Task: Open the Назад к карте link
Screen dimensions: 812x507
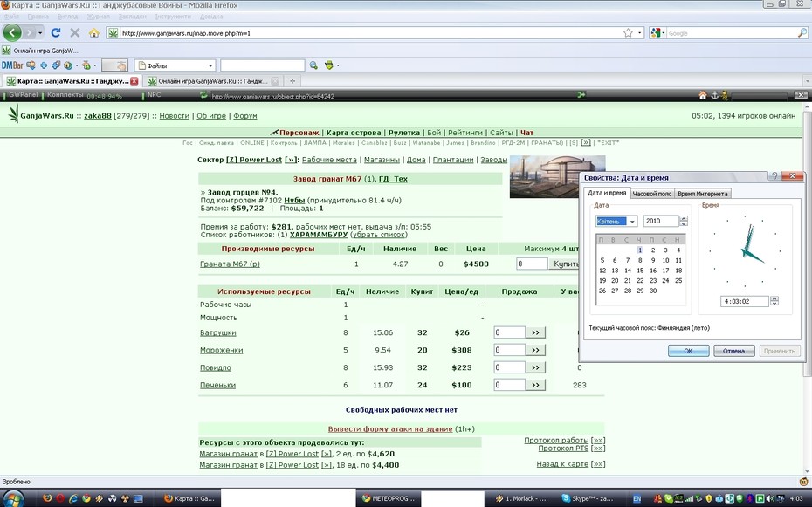Action: pos(562,464)
